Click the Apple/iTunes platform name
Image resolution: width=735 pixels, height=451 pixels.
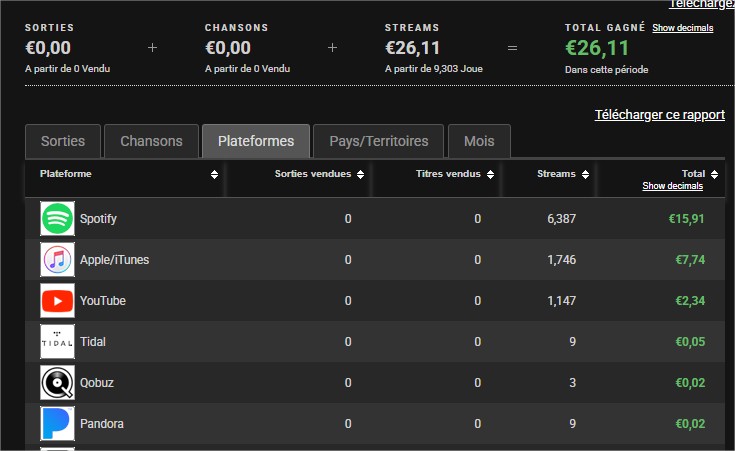point(114,260)
